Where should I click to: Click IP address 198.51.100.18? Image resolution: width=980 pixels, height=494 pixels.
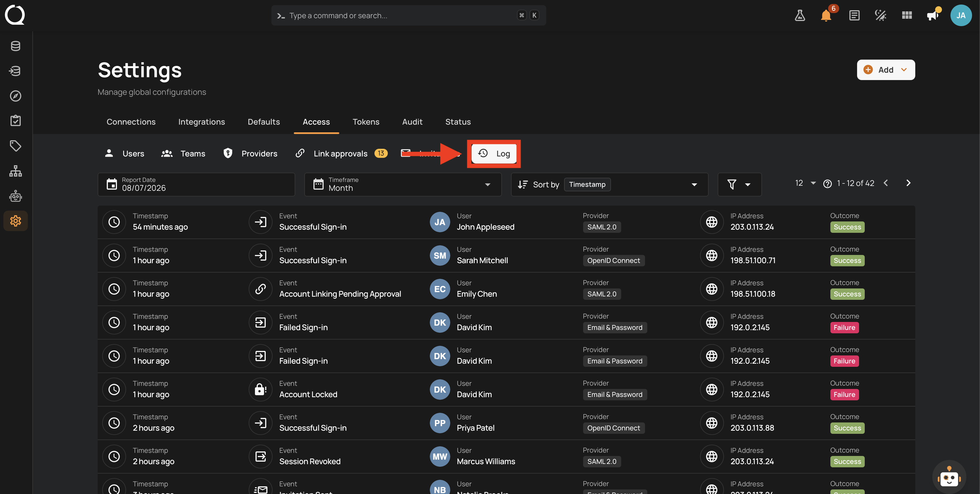[753, 294]
